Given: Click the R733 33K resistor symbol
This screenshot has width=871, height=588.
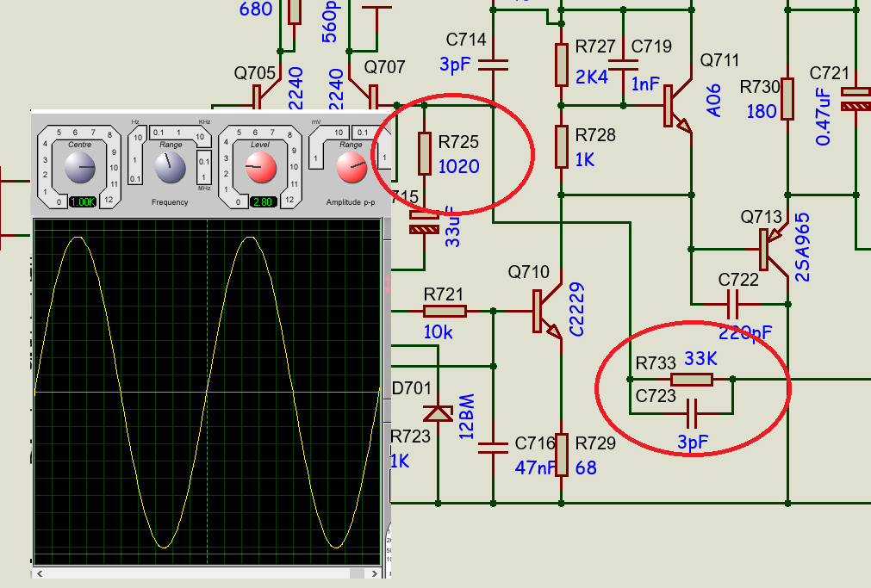Looking at the screenshot, I should [x=692, y=379].
